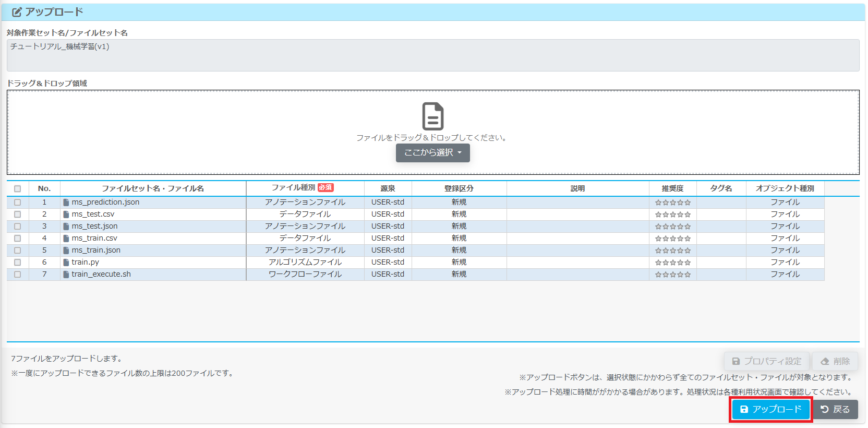Click the file icon next to ms_train.csv
The width and height of the screenshot is (868, 428).
pyautogui.click(x=66, y=239)
